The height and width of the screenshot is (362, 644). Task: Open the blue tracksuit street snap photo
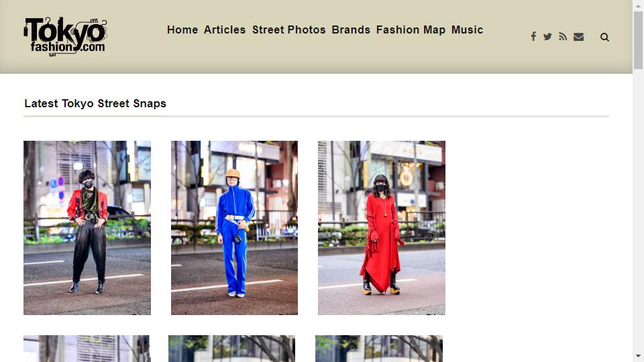pos(235,228)
